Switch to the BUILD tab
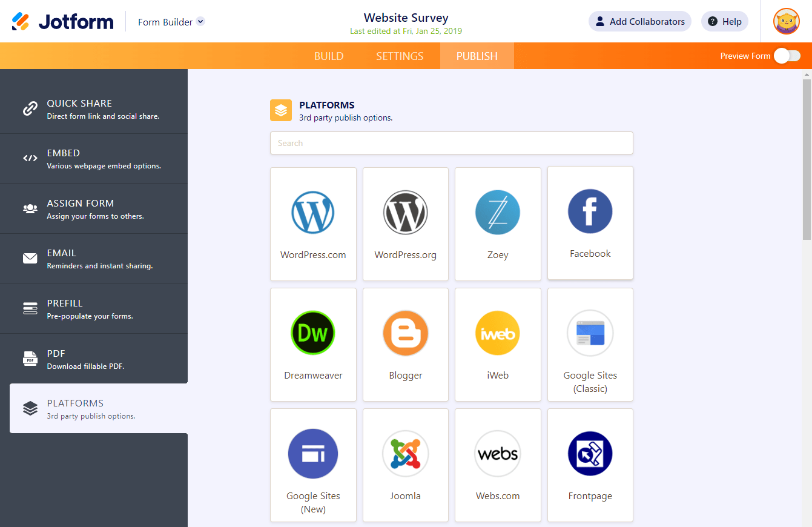Viewport: 812px width, 527px height. pos(329,55)
